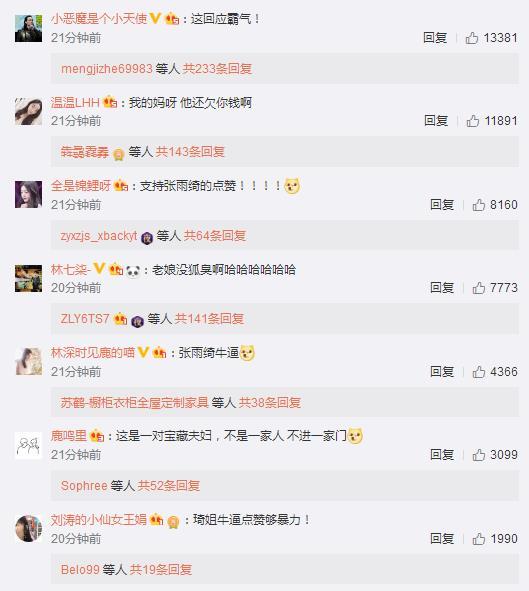The width and height of the screenshot is (529, 591).
Task: Show all 共64条回复 replies
Action: pos(215,236)
